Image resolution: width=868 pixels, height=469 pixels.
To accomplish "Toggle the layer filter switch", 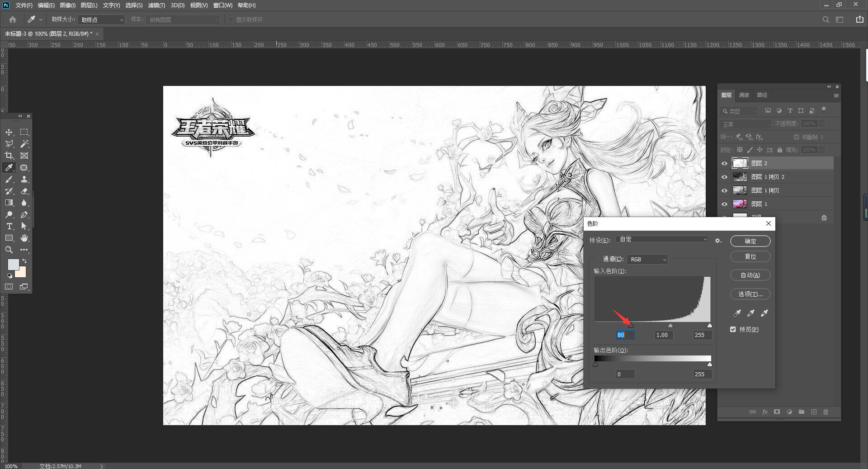I will [x=824, y=109].
